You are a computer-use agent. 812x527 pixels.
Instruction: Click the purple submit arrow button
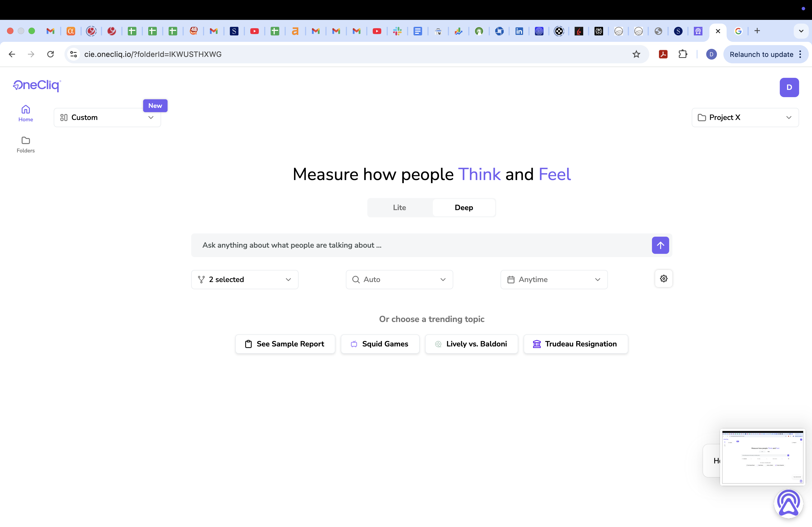[660, 245]
